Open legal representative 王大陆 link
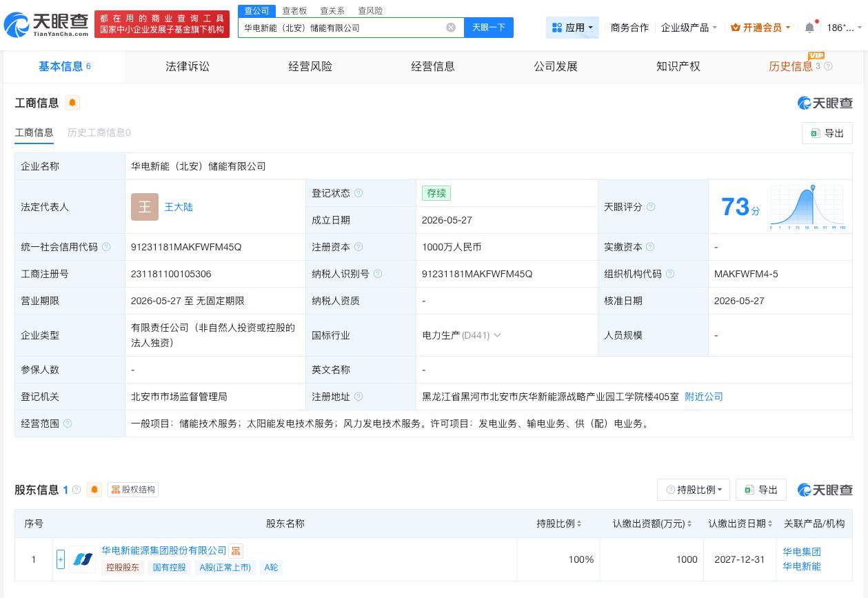 pyautogui.click(x=179, y=207)
